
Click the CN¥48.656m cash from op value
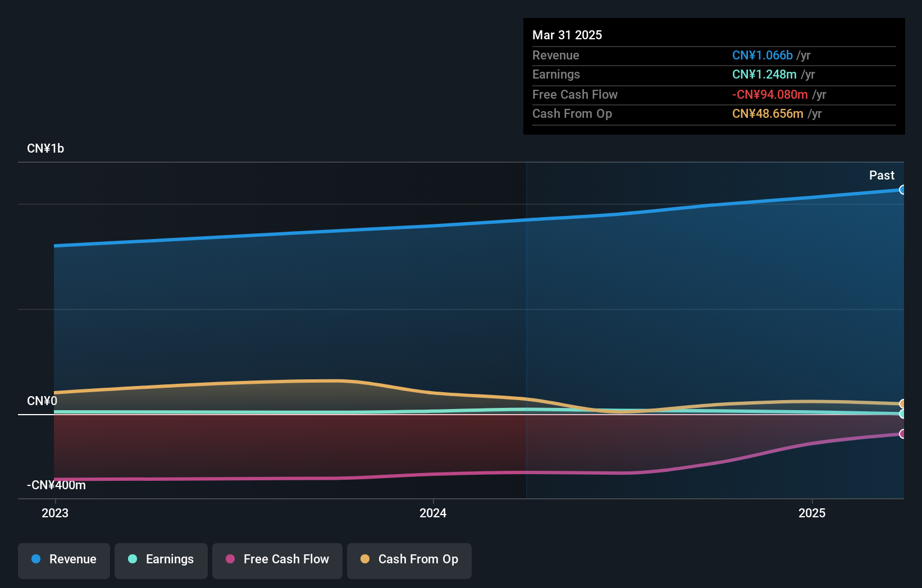(768, 114)
